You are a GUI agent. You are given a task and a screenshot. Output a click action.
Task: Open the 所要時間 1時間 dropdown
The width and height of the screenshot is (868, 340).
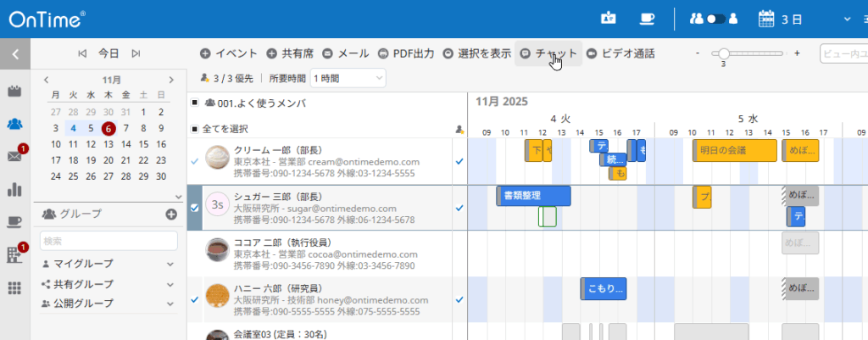(x=348, y=78)
